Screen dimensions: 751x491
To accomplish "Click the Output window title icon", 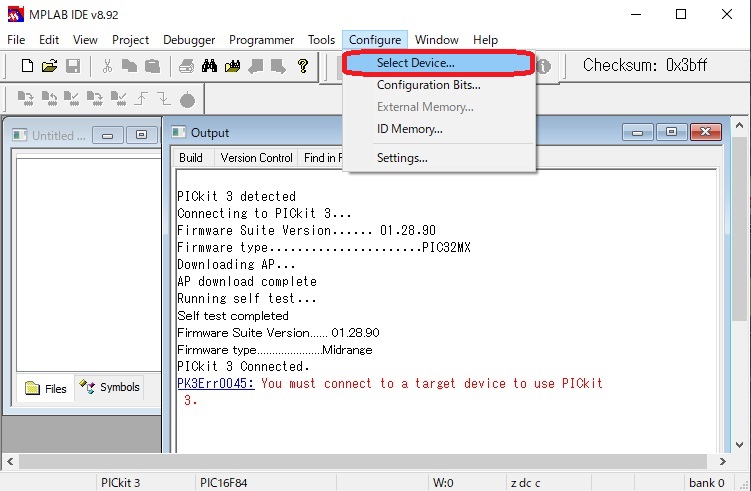I will (179, 132).
